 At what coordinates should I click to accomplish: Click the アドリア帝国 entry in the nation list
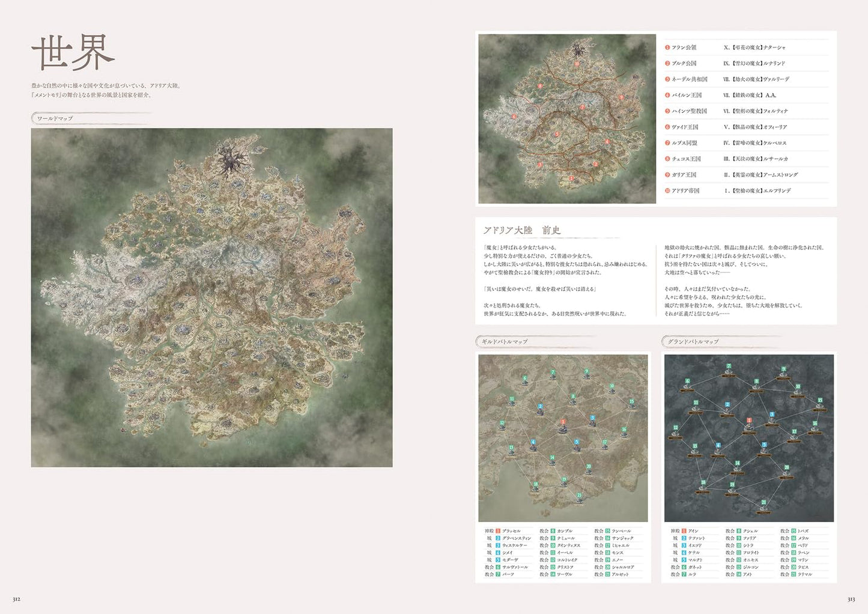point(685,190)
